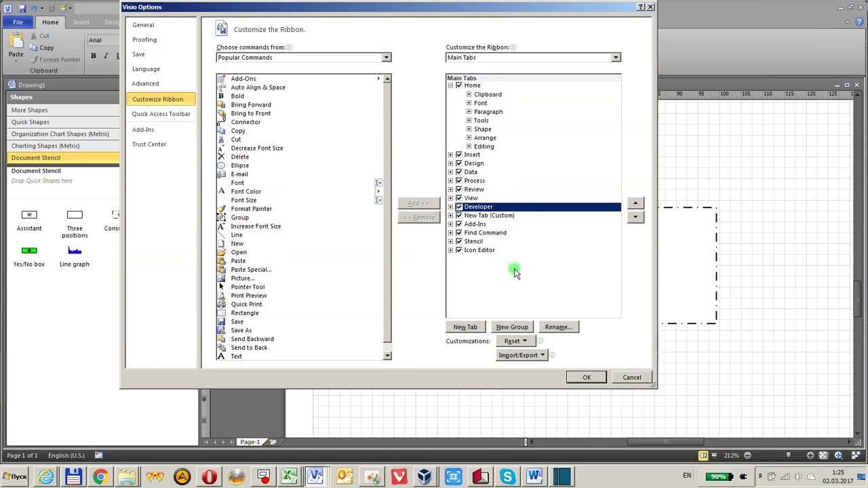Select the Save command icon
Image resolution: width=868 pixels, height=488 pixels.
coord(221,322)
